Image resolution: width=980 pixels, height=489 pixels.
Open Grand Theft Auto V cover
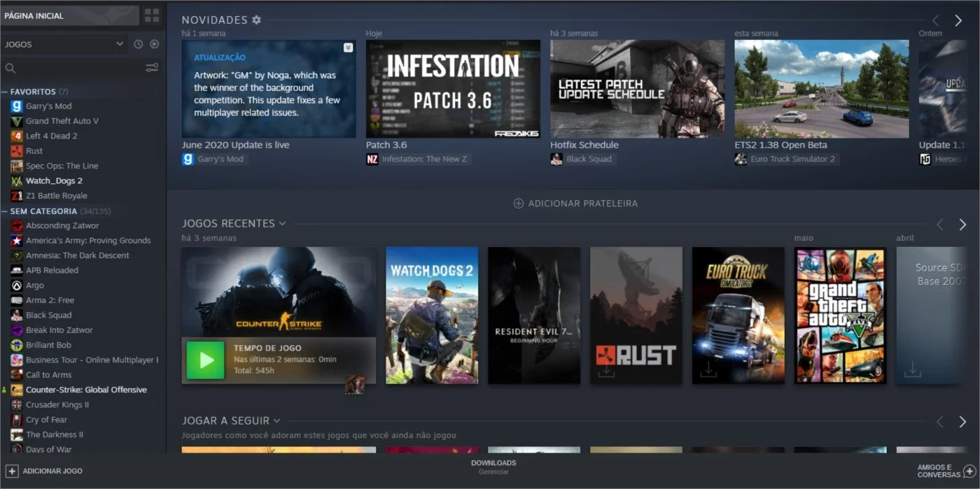(841, 315)
